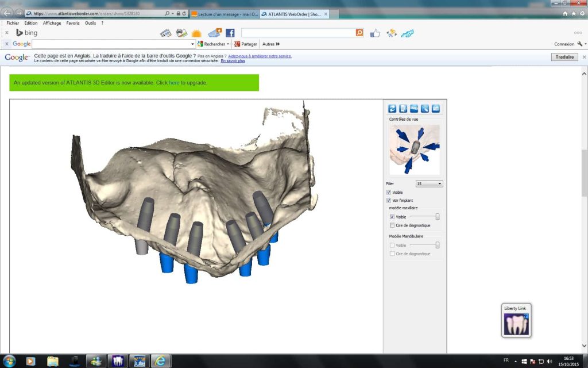This screenshot has height=368, width=588.
Task: Uncheck the Visible checkbox under Pilier
Action: [x=389, y=192]
